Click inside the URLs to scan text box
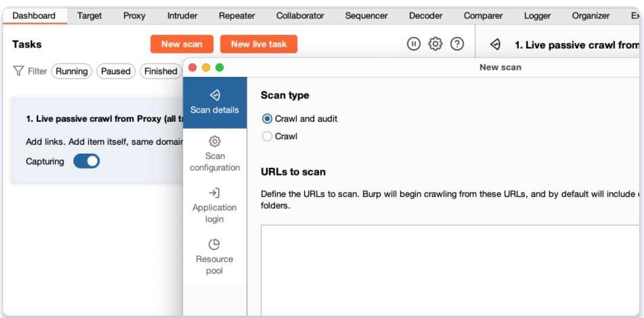Screen dimensions: 644x318 click(449, 271)
